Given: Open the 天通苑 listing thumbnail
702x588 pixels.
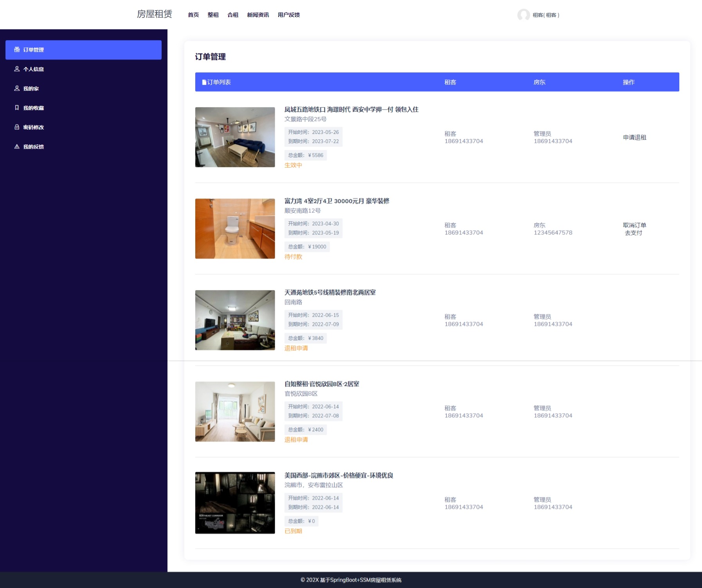Looking at the screenshot, I should (235, 320).
